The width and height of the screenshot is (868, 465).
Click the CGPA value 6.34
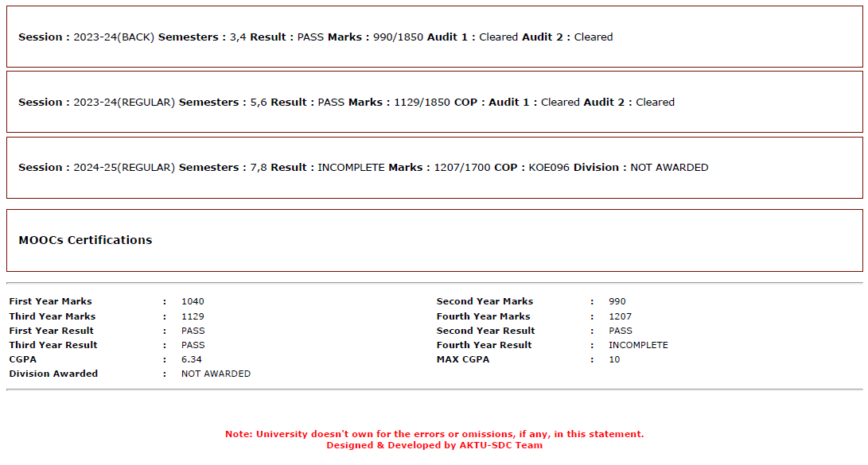192,359
